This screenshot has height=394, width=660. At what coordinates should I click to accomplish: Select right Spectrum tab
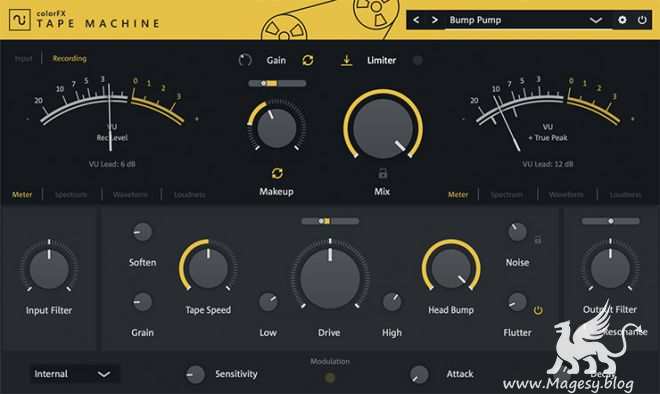click(x=507, y=195)
